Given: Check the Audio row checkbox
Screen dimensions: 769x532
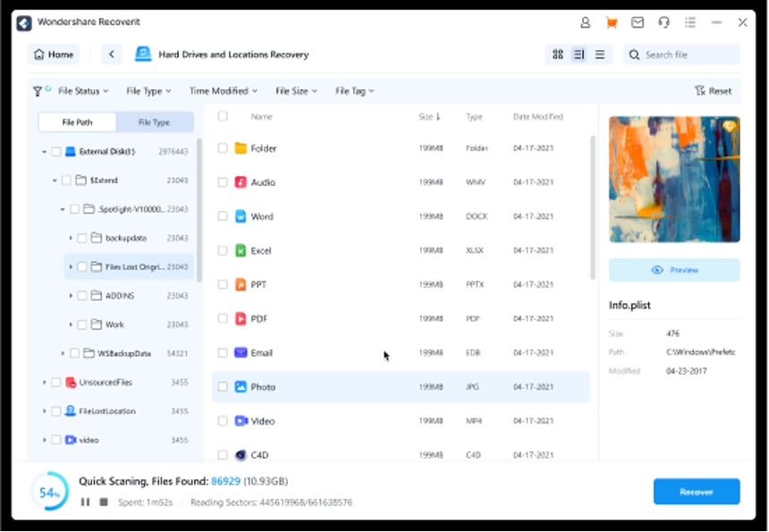Looking at the screenshot, I should (223, 182).
